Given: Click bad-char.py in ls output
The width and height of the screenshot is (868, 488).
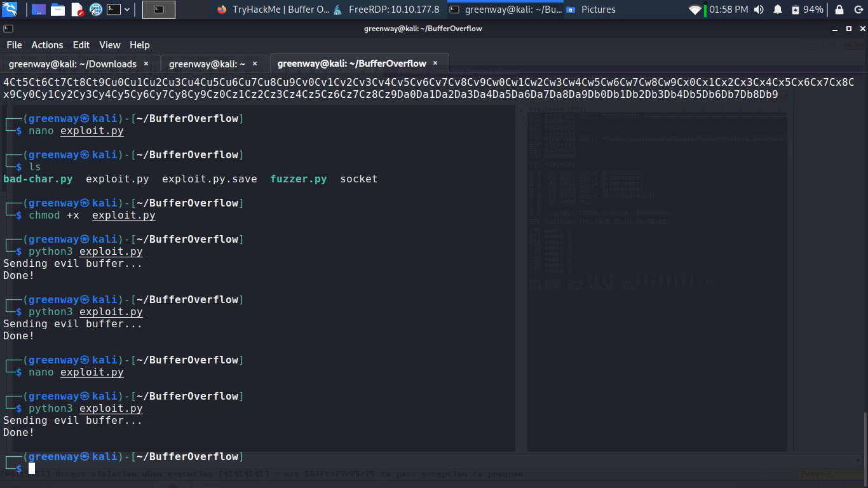Looking at the screenshot, I should 38,179.
